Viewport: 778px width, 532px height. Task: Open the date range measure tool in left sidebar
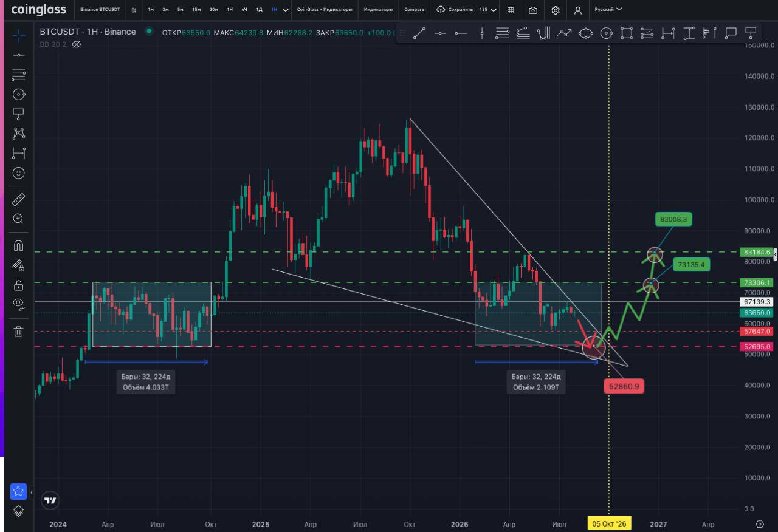pyautogui.click(x=19, y=152)
